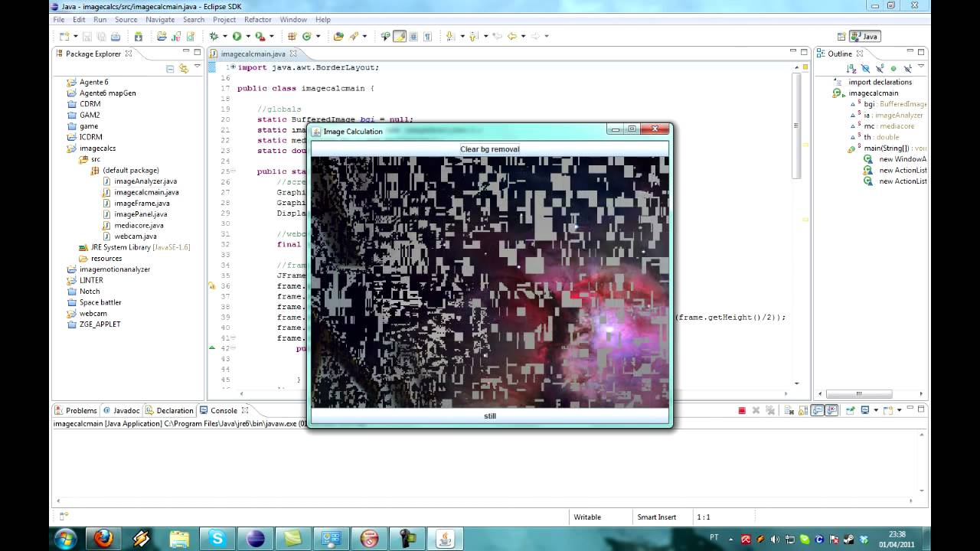
Task: Click the Open Type icon
Action: pos(338,36)
